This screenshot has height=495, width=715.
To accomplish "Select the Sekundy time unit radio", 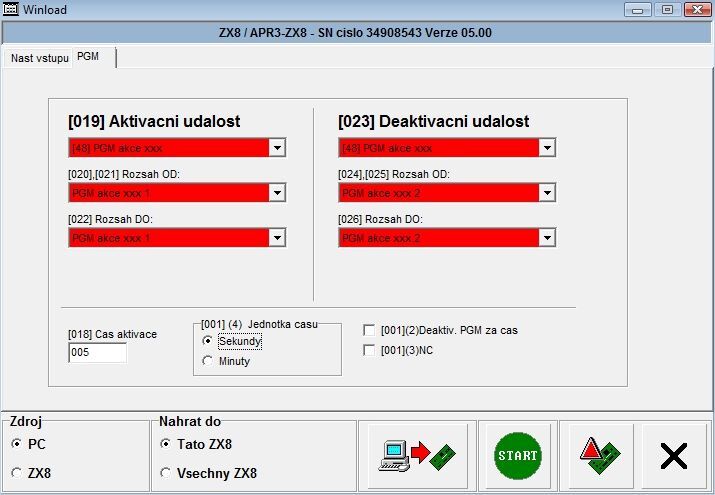I will [x=208, y=341].
